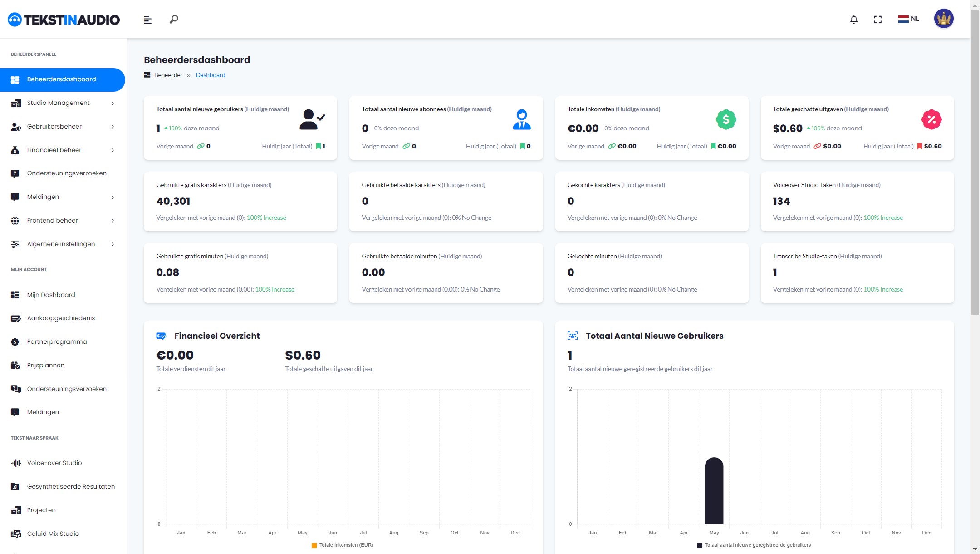Click the 0.08 gratis minuten value
The image size is (980, 554).
coord(167,273)
